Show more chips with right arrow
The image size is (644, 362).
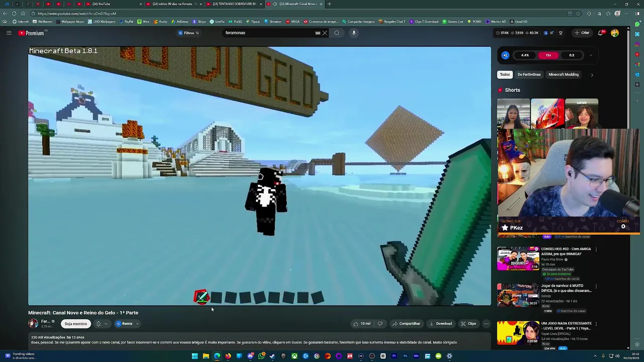tap(592, 75)
